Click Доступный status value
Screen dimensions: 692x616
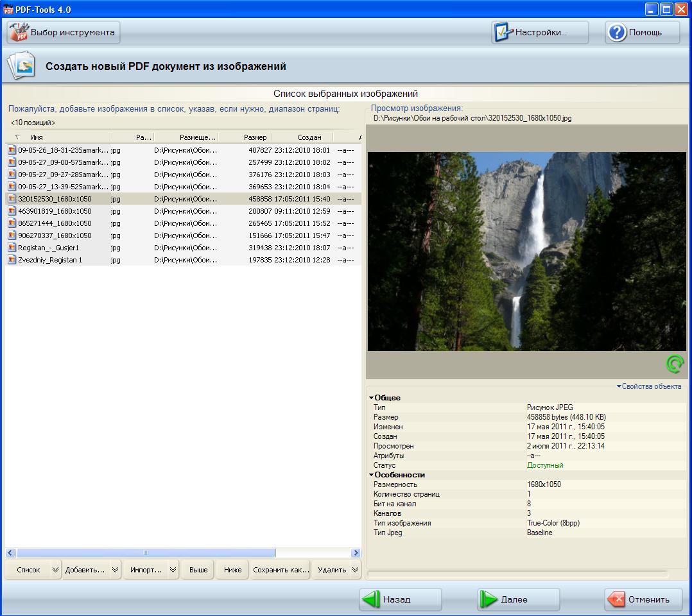[545, 465]
